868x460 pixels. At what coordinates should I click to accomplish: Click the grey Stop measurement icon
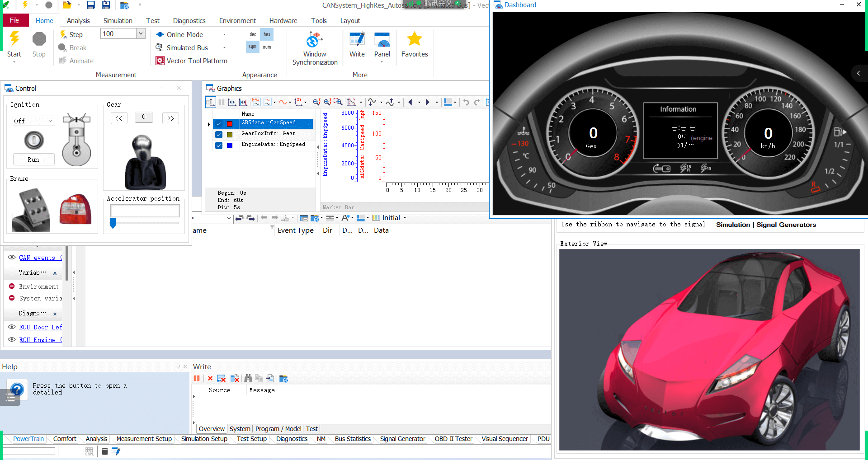[x=39, y=39]
